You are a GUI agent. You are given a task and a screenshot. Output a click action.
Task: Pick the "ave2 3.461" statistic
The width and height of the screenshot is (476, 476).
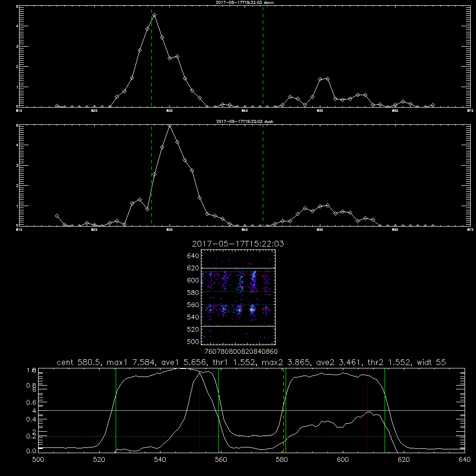(x=339, y=362)
